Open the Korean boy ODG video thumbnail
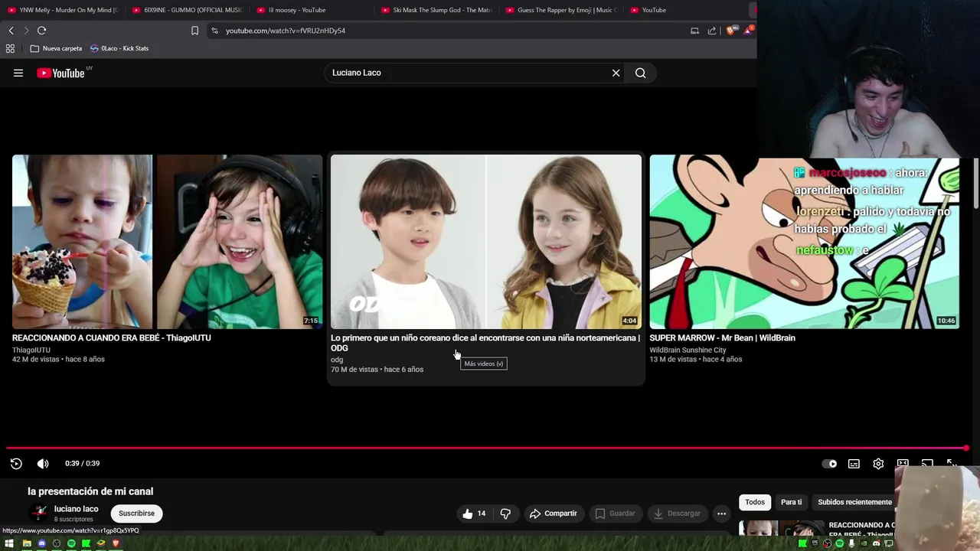The image size is (980, 551). 486,242
